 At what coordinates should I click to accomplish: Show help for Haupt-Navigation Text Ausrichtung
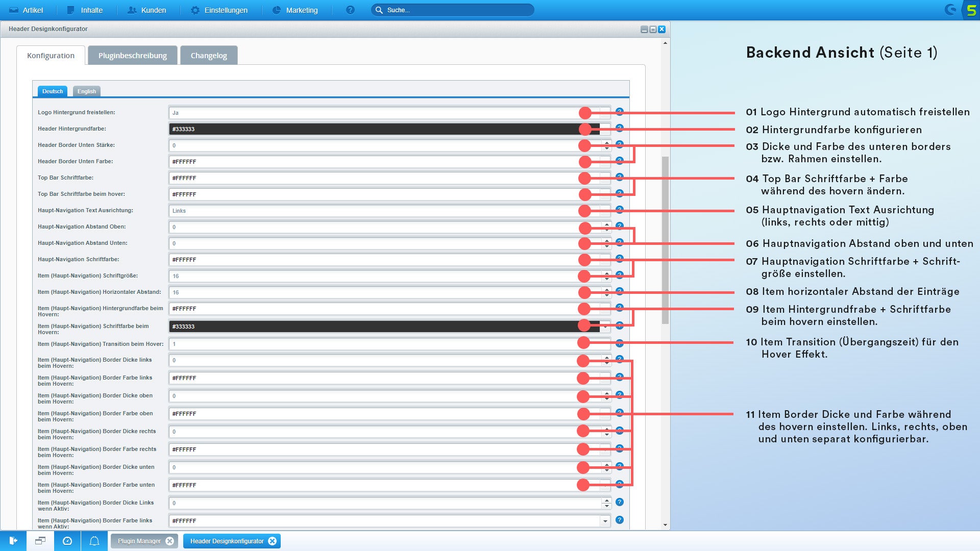[x=620, y=210]
